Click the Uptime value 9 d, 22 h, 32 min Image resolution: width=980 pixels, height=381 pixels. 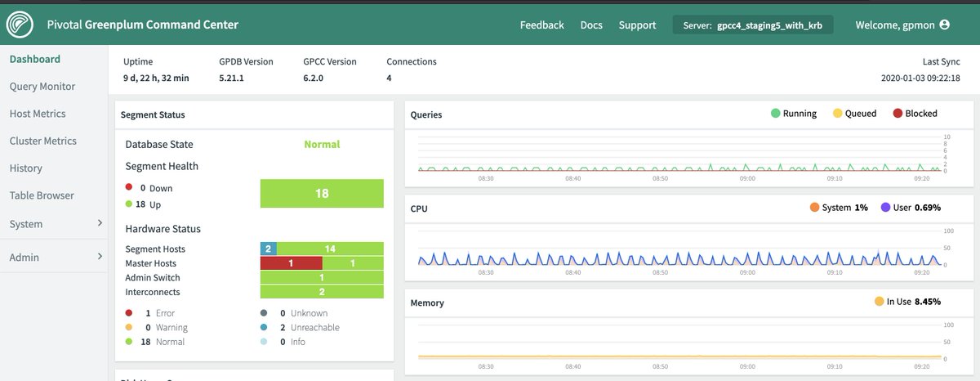pyautogui.click(x=156, y=78)
